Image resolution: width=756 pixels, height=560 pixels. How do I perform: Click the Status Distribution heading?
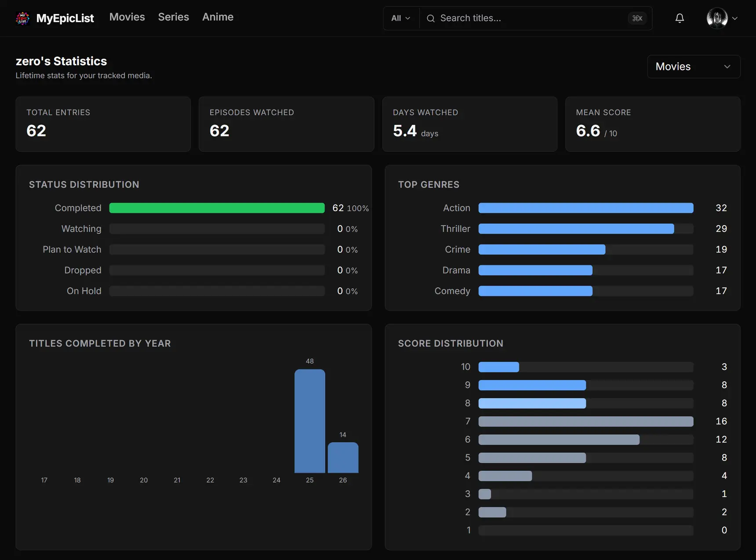point(84,185)
